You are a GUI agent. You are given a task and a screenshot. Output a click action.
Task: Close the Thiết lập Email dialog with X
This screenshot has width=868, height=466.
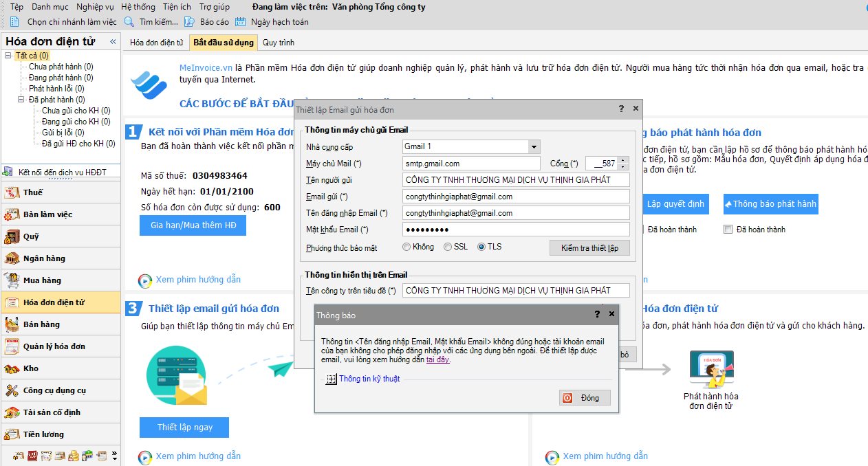(636, 109)
